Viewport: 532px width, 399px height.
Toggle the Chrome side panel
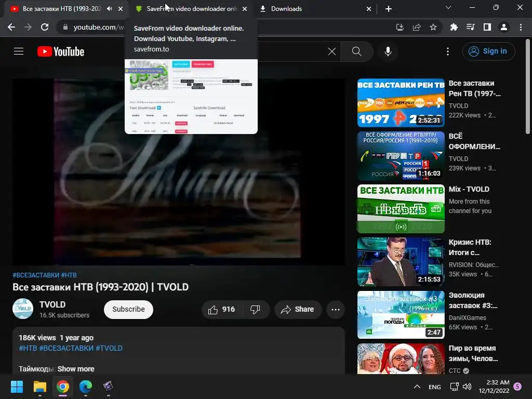[487, 27]
